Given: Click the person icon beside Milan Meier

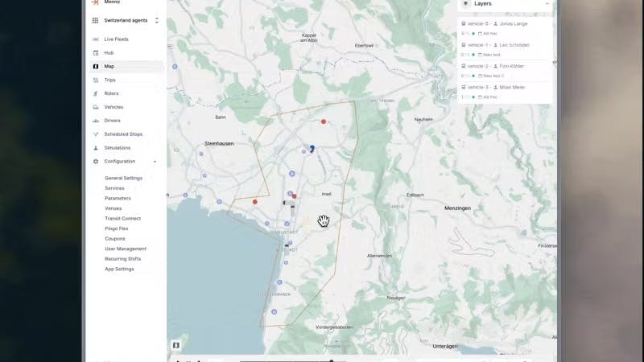Looking at the screenshot, I should pos(495,88).
